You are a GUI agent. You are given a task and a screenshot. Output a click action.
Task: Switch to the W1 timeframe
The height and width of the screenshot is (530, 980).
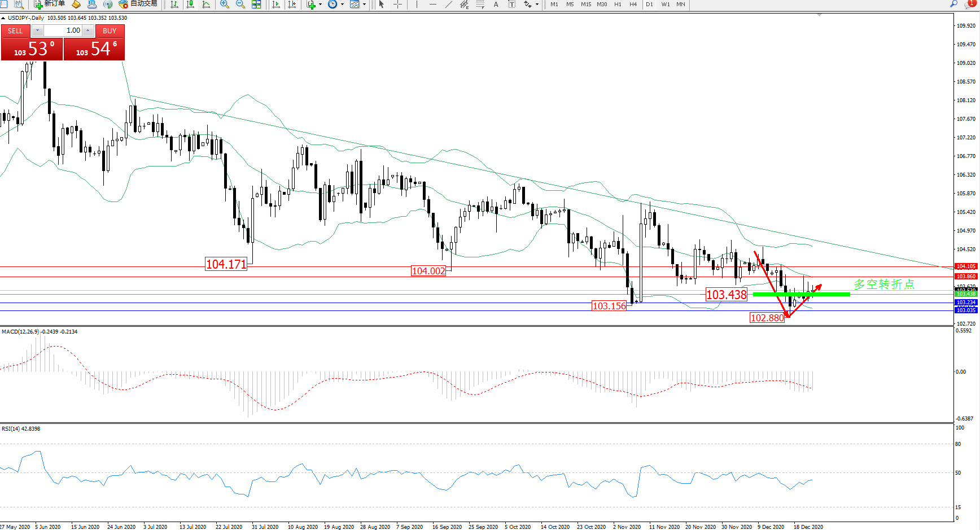[x=666, y=5]
